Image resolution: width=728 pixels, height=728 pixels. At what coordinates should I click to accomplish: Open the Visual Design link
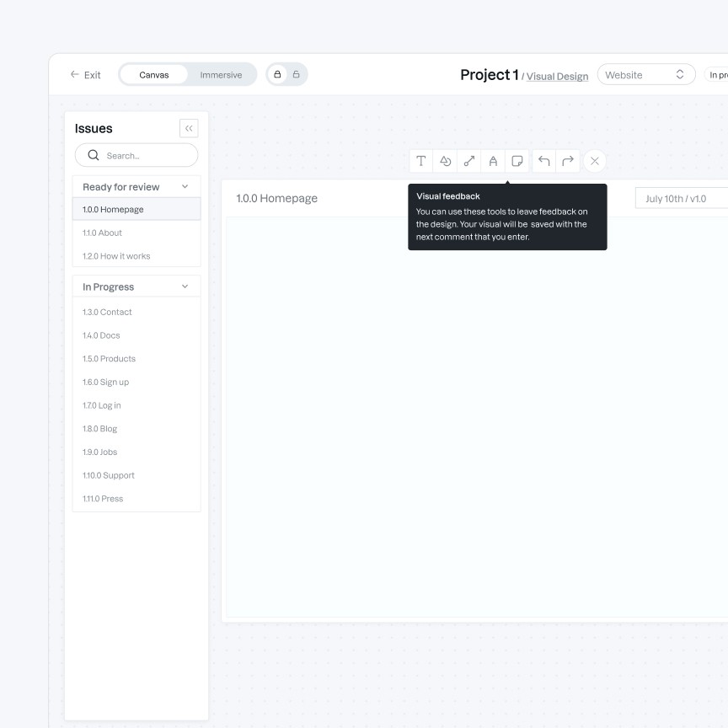(557, 77)
